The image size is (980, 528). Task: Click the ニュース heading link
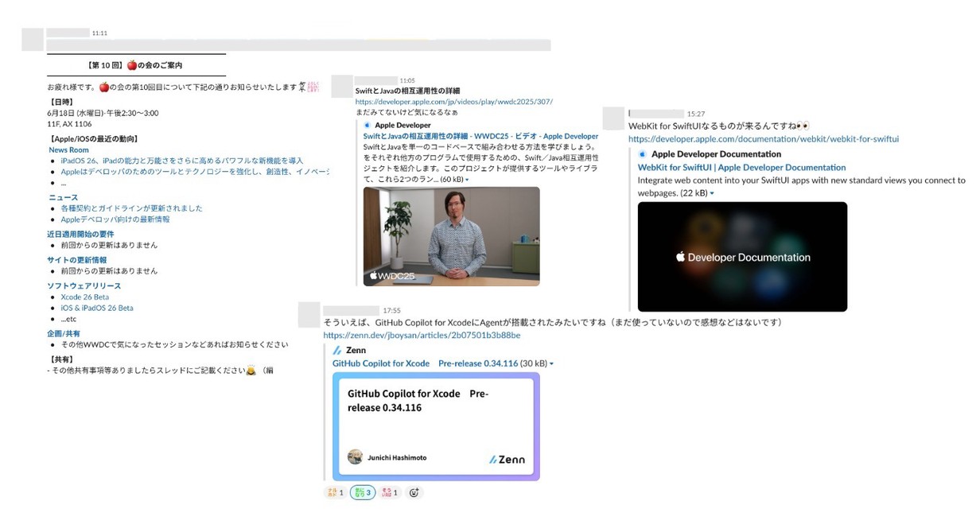63,198
